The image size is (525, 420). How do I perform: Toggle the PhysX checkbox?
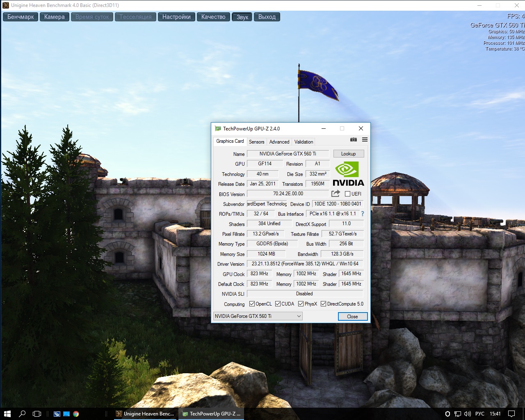tap(301, 304)
